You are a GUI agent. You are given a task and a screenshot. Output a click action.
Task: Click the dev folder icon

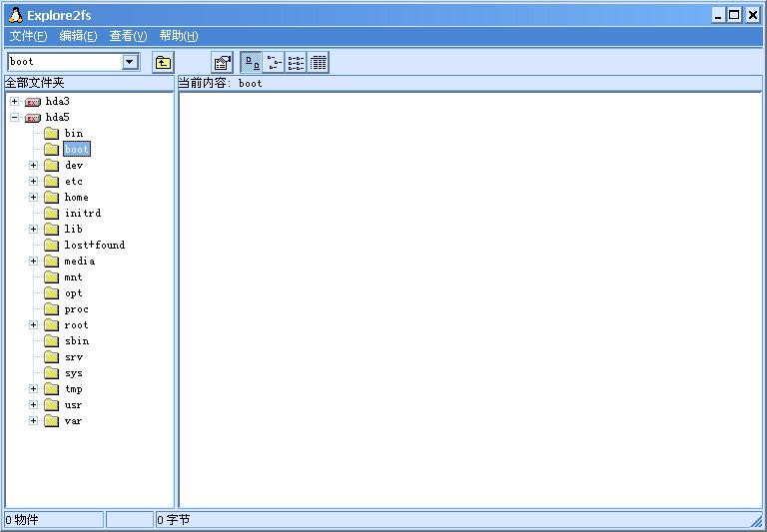point(51,166)
